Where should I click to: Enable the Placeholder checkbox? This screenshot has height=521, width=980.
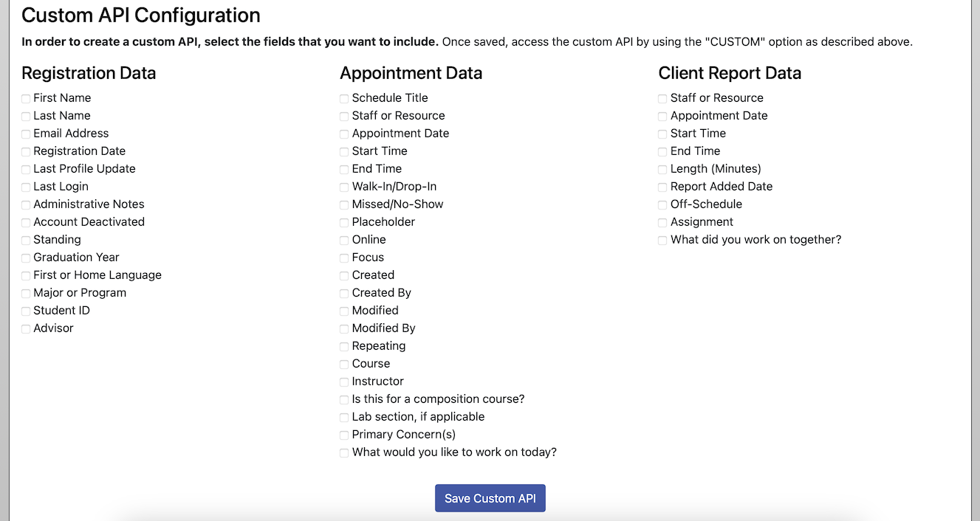pyautogui.click(x=344, y=222)
